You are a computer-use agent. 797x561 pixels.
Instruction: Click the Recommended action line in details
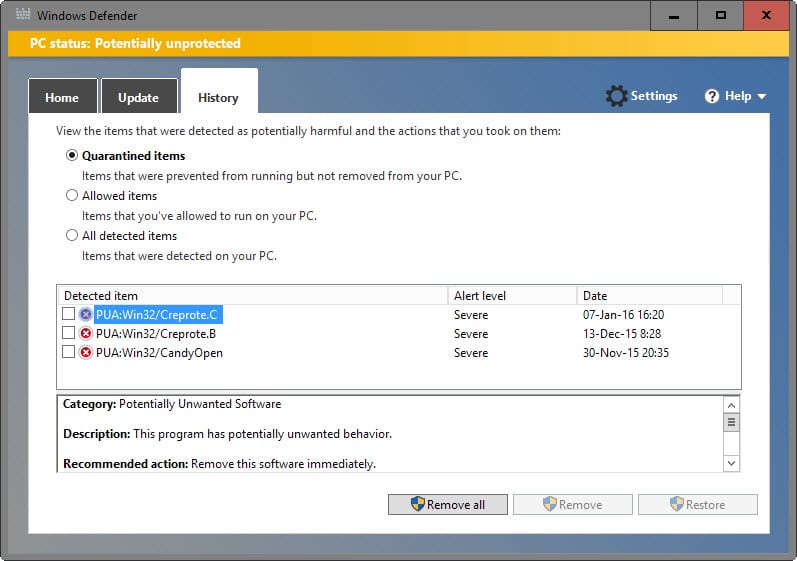(219, 464)
